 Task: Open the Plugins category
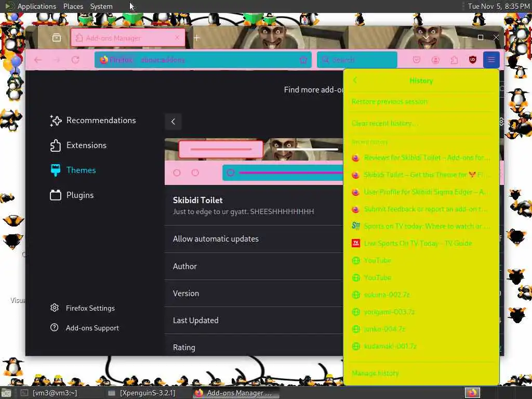[72, 195]
